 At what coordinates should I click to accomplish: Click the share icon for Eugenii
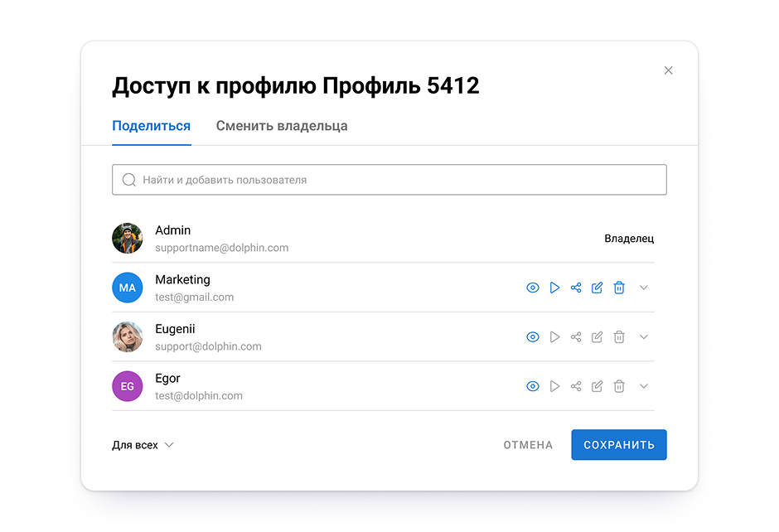click(x=576, y=337)
